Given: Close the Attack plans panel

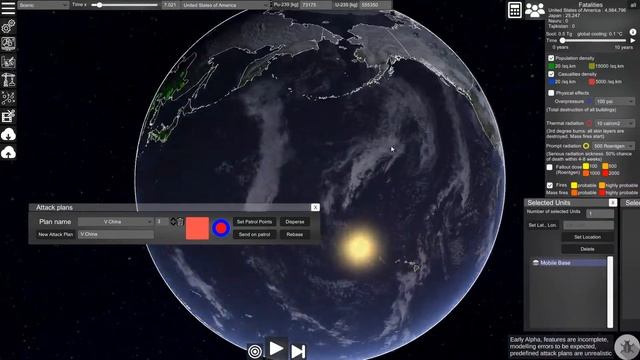Looking at the screenshot, I should pos(315,207).
